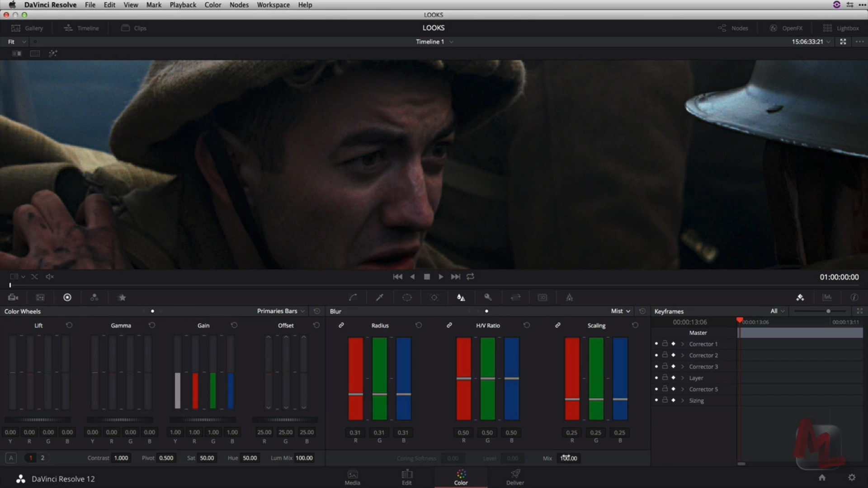
Task: Switch to the Edit page
Action: click(407, 477)
